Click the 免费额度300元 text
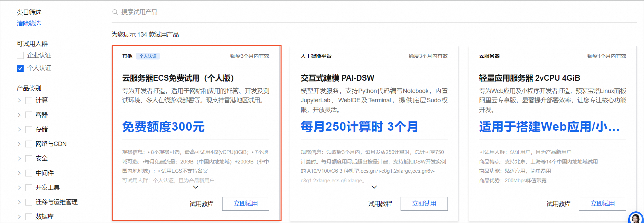 pyautogui.click(x=163, y=127)
